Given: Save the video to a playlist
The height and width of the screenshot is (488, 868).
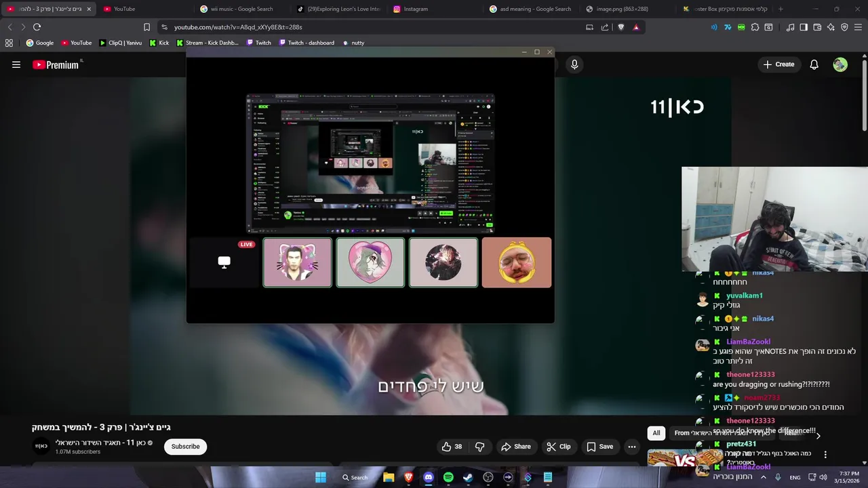Looking at the screenshot, I should [x=600, y=447].
